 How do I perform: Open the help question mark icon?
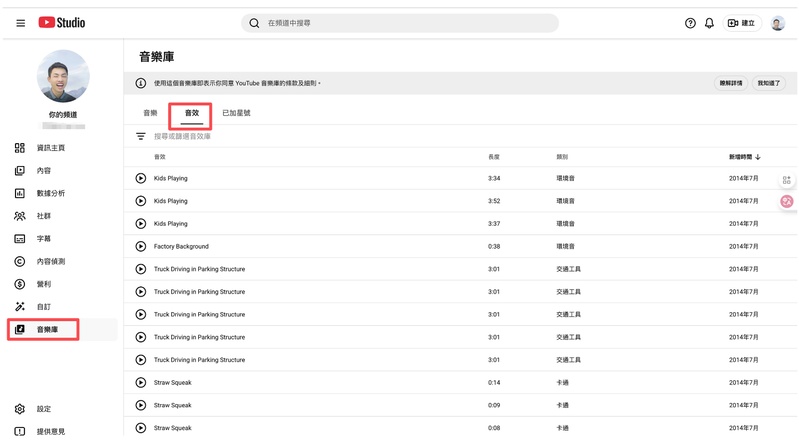point(690,23)
